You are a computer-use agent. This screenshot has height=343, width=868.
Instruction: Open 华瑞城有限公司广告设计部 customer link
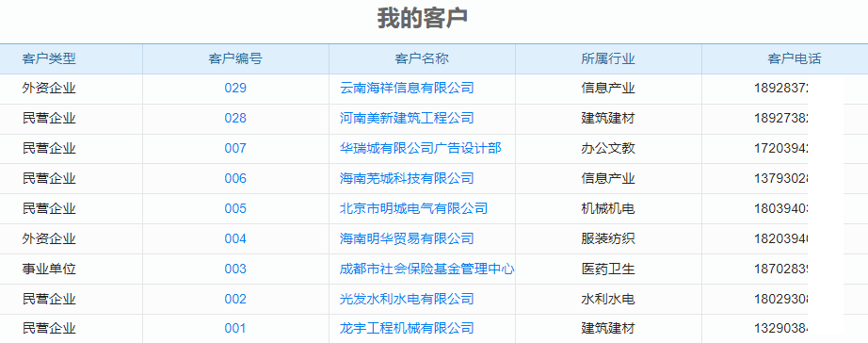pos(420,149)
